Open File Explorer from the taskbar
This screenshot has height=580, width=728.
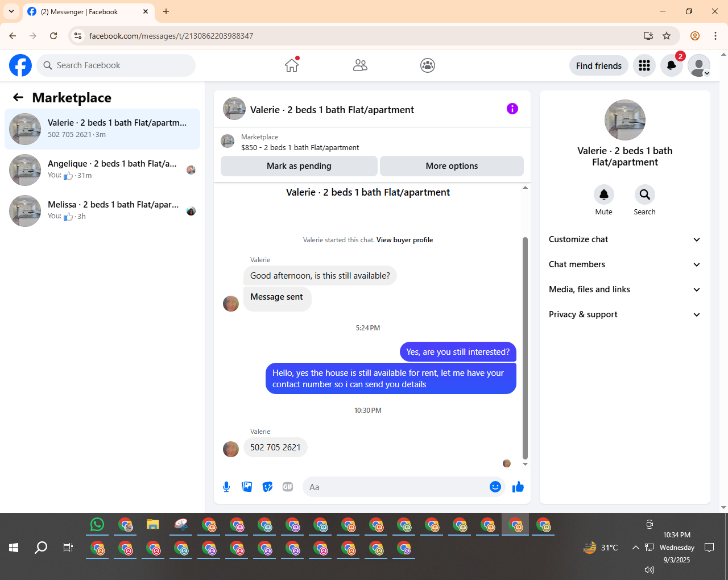click(x=153, y=525)
